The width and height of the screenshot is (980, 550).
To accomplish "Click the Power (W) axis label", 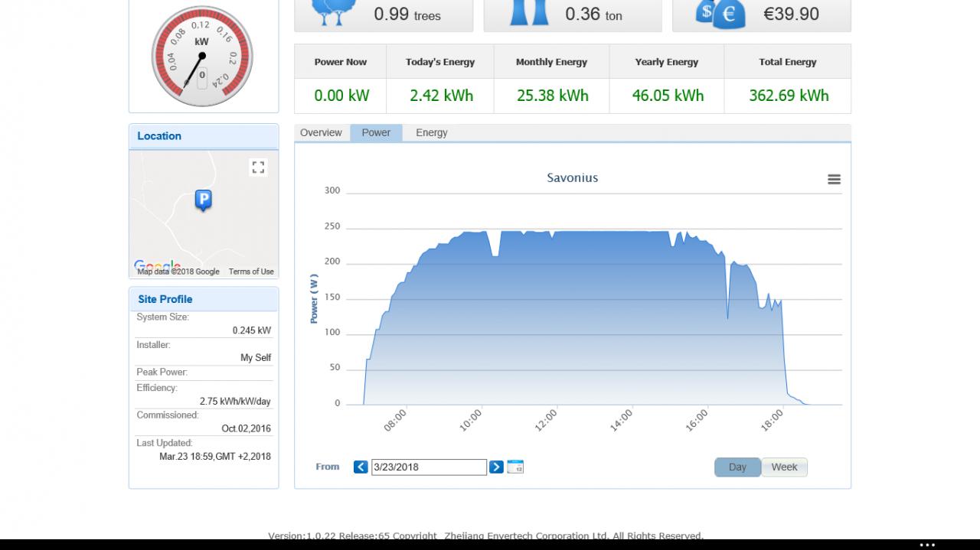I will [314, 298].
